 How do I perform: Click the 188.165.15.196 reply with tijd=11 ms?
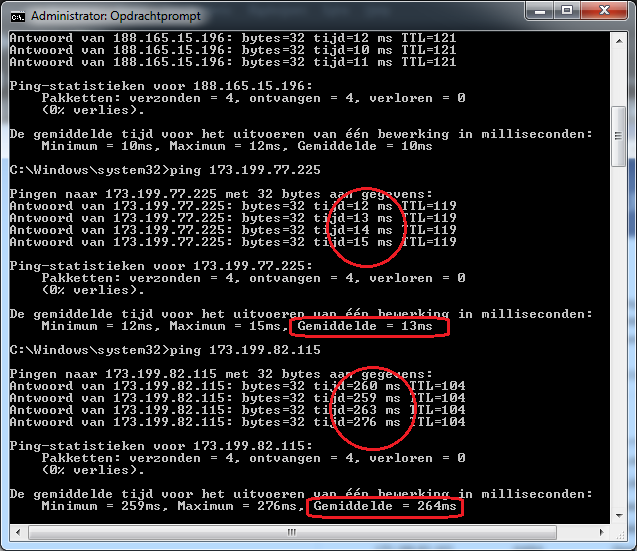233,62
